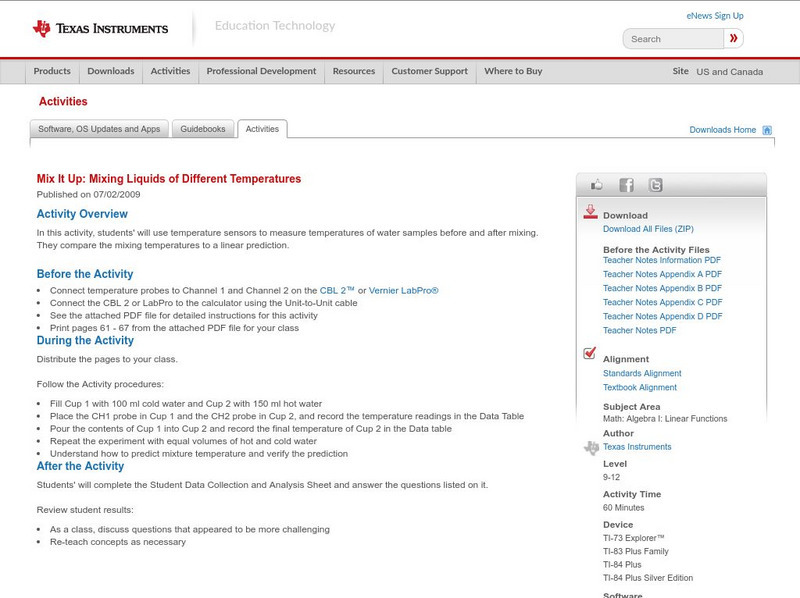Open the Professional Development menu
The image size is (800, 598).
coord(261,71)
